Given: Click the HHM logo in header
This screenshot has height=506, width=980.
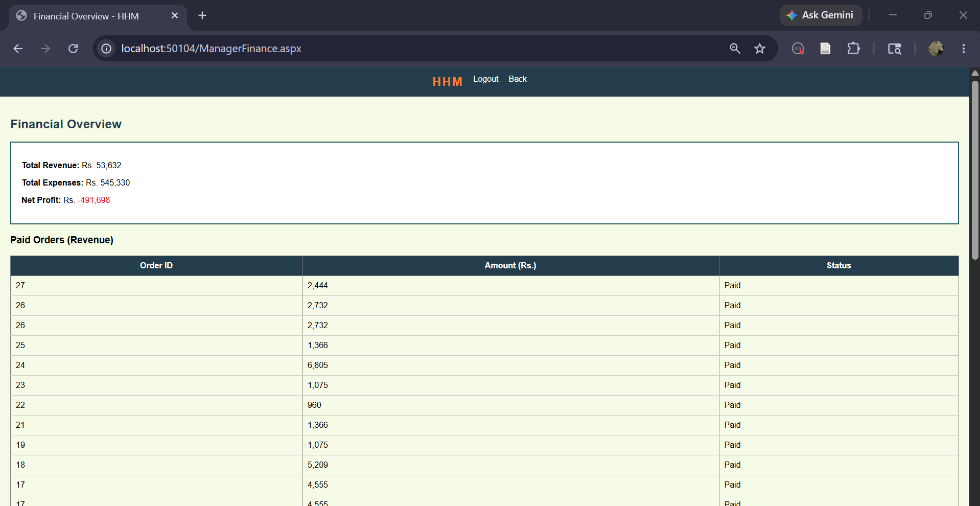Looking at the screenshot, I should click(447, 82).
